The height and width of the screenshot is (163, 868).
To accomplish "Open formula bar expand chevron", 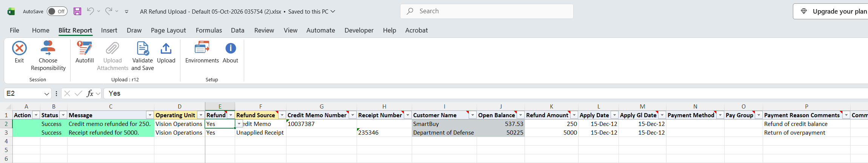I will coord(98,93).
